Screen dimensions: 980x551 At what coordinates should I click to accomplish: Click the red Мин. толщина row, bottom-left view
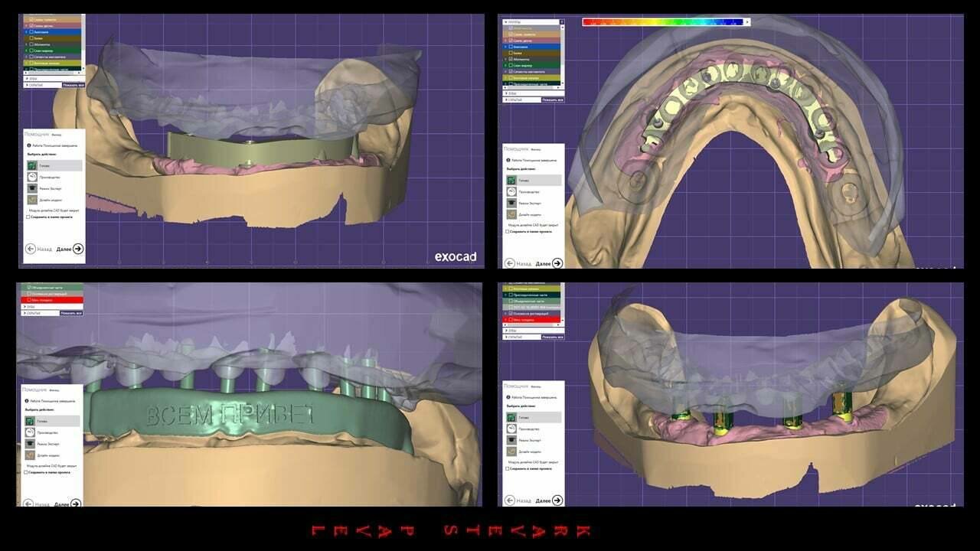click(x=52, y=300)
